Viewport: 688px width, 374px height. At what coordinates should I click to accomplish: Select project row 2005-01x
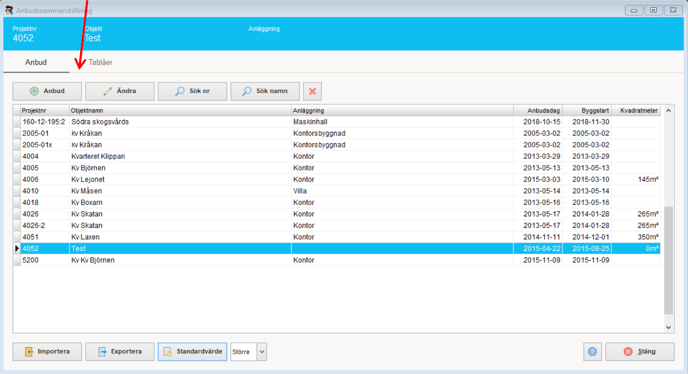tap(337, 145)
